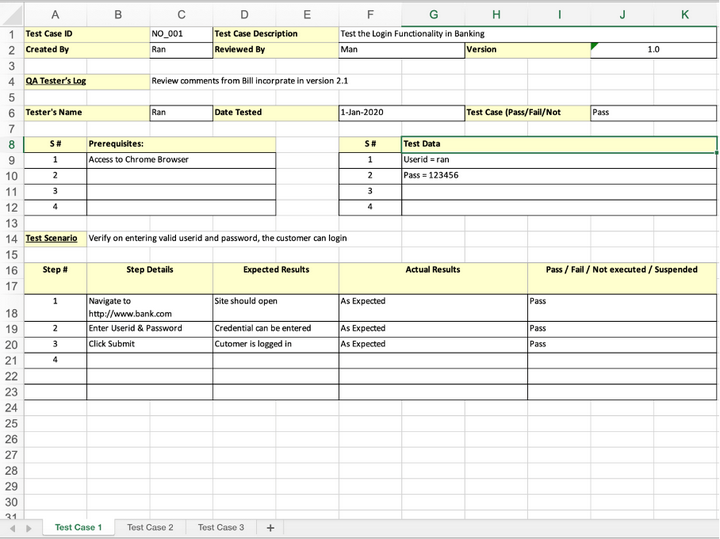Add a new sheet with plus icon
The height and width of the screenshot is (539, 720).
pyautogui.click(x=270, y=528)
